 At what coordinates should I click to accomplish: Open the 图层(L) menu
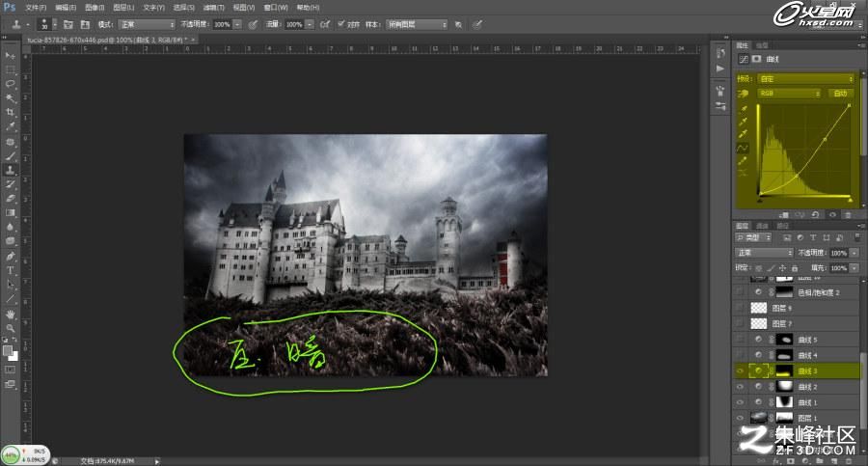tap(123, 7)
